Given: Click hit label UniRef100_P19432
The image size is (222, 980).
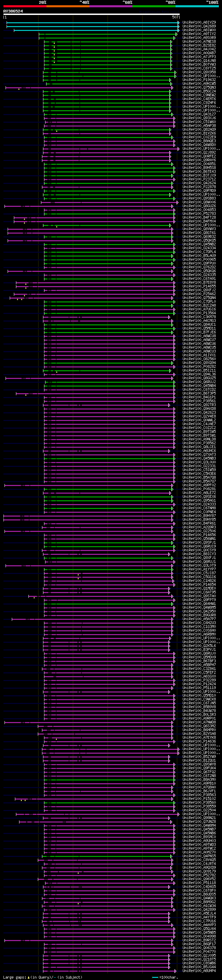Looking at the screenshot, I should pos(199,80).
